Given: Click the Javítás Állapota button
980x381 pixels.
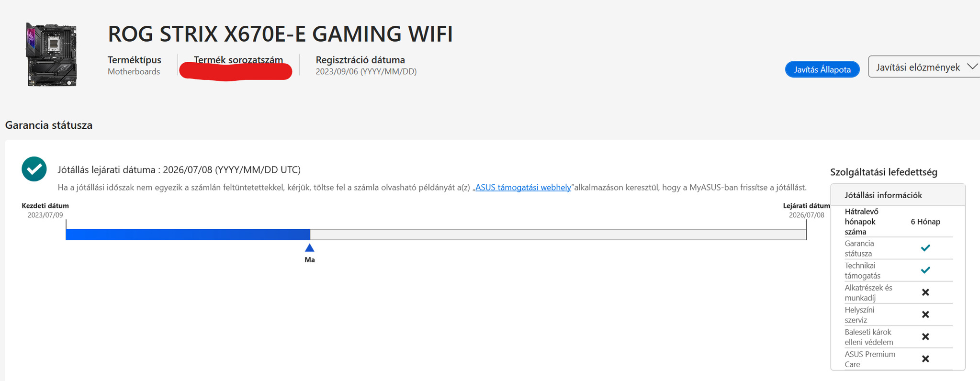Looking at the screenshot, I should (822, 69).
